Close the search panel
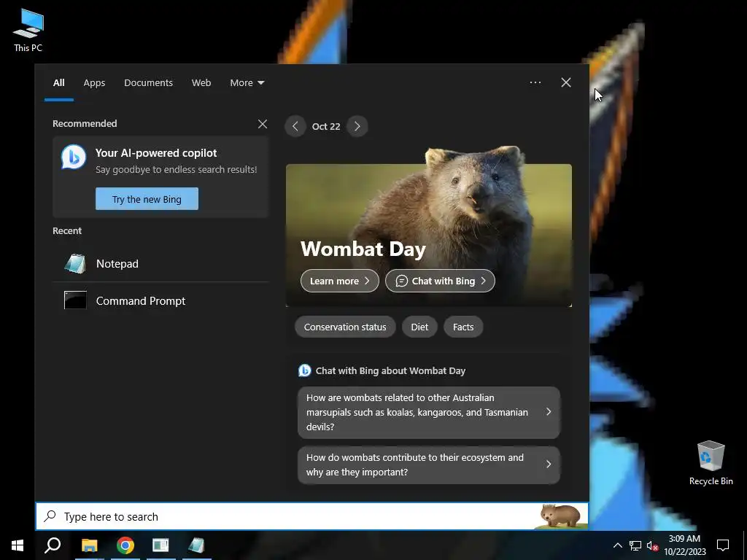Image resolution: width=747 pixels, height=560 pixels. (566, 82)
